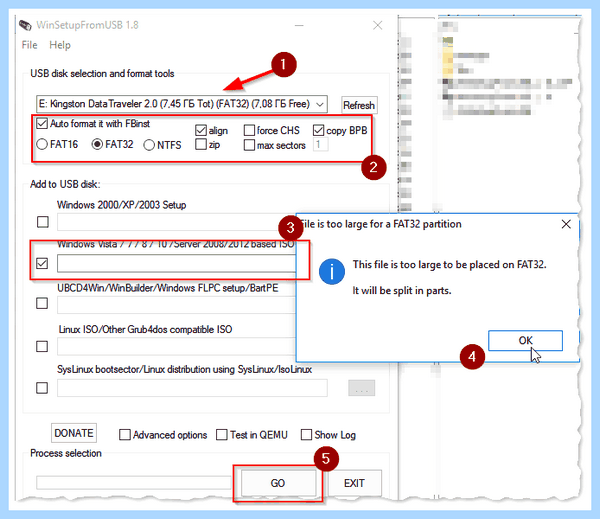
Task: Enable the Test in QEMU checkbox
Action: coord(222,435)
